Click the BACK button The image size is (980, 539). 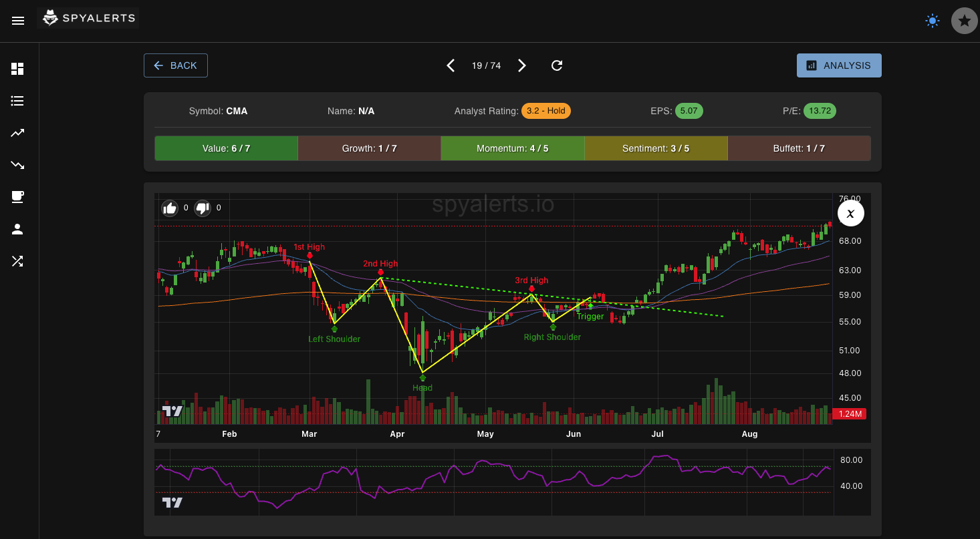tap(175, 65)
